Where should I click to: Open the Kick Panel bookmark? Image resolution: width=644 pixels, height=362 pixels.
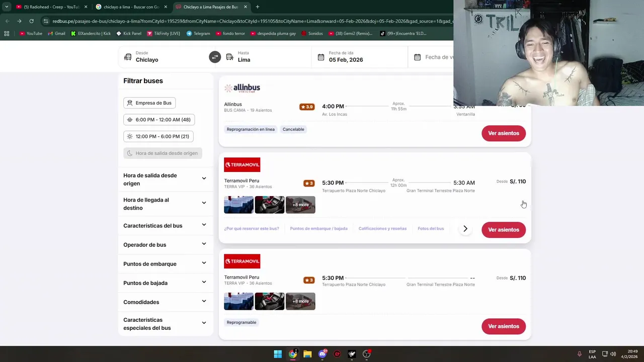click(x=129, y=34)
